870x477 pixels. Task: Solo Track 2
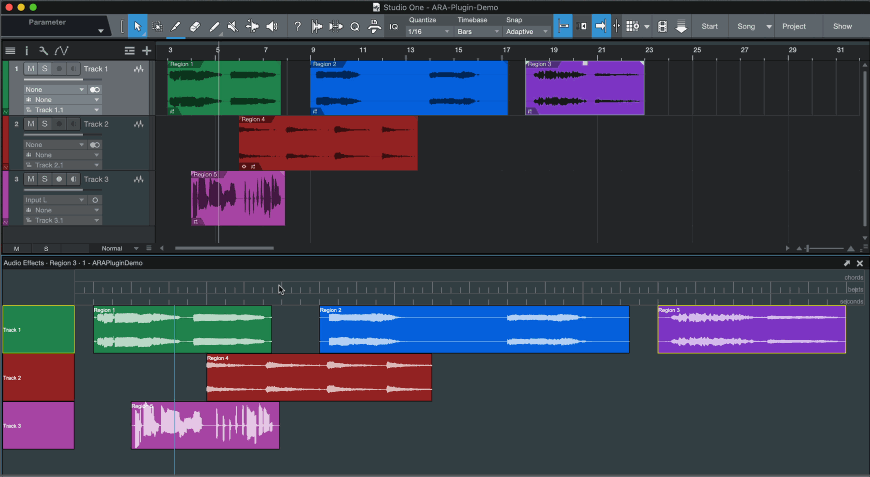coord(44,124)
